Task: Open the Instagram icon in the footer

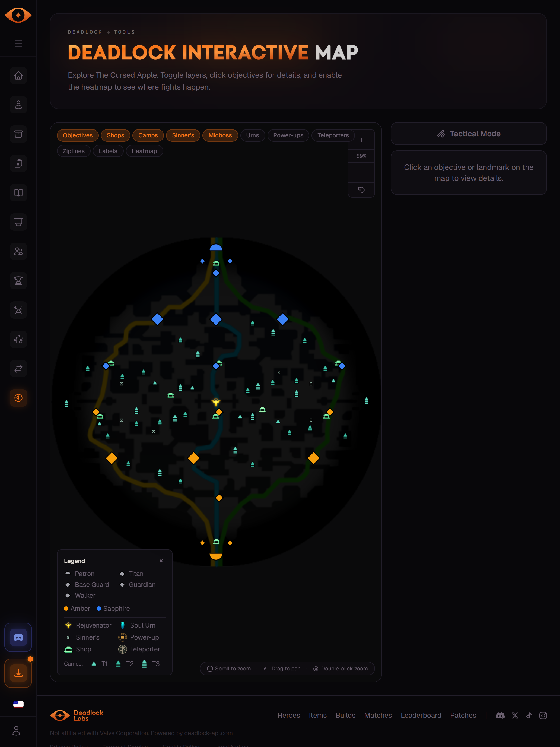Action: coord(543,715)
